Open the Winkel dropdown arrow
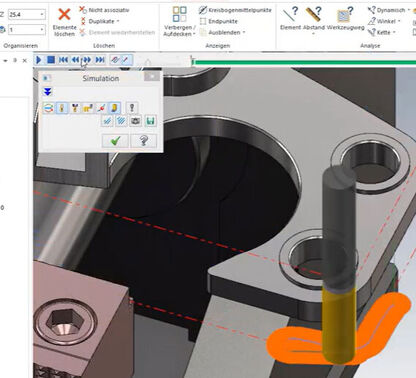 (x=399, y=21)
